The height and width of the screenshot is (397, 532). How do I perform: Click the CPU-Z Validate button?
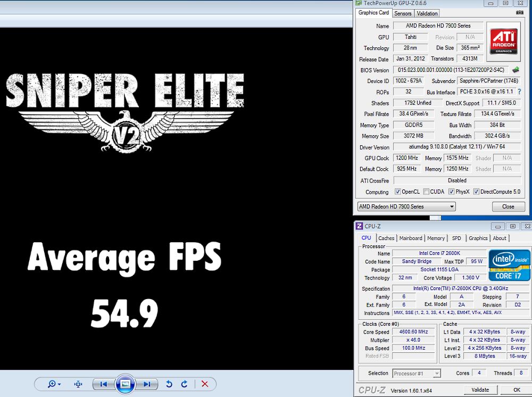coord(480,390)
